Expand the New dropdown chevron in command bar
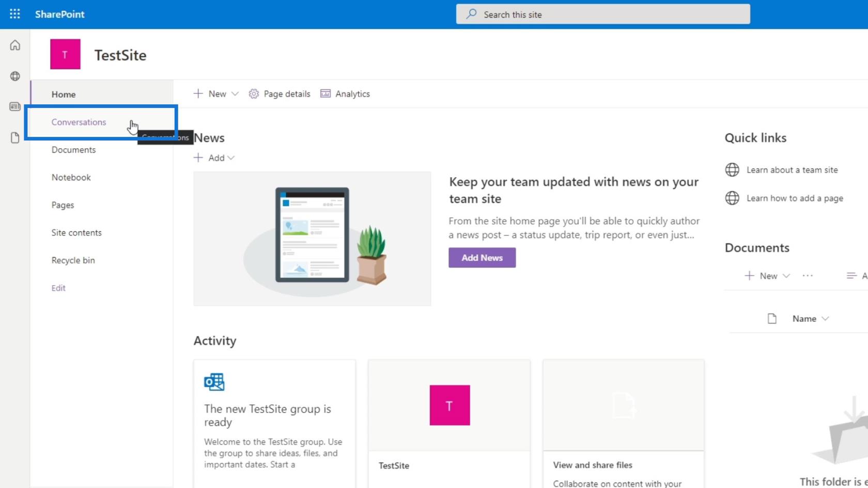 click(x=235, y=94)
